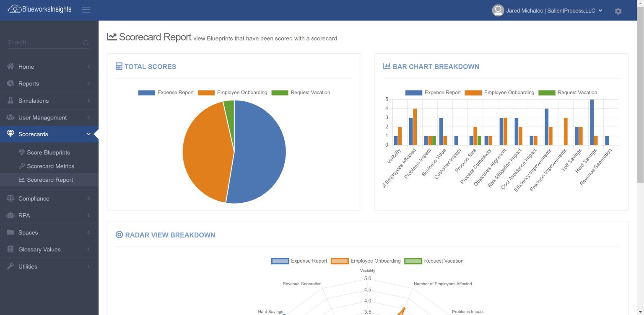
Task: Click the green Request Vacation color swatch
Action: [280, 93]
